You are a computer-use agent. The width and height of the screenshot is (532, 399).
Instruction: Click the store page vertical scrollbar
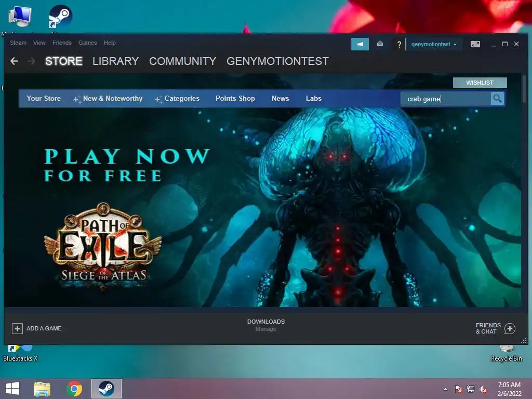point(524,89)
